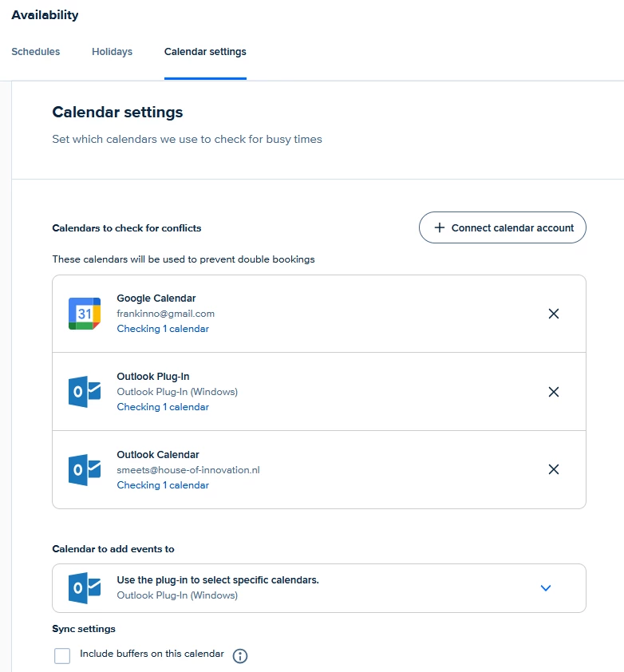Disconnect the smeets@house-of-innovation.nl Outlook Calendar
Screen dimensions: 624x672
pos(554,470)
